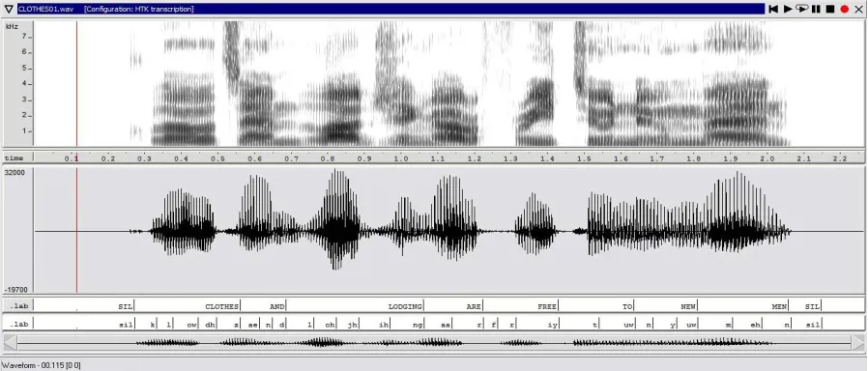Select the TO word label
868x371 pixels.
pos(627,306)
